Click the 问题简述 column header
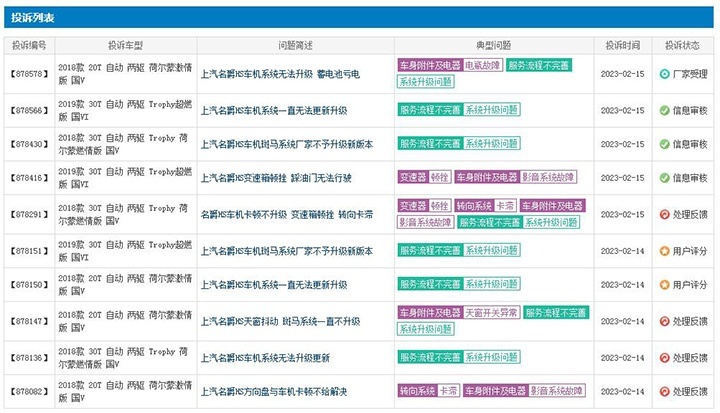 295,45
